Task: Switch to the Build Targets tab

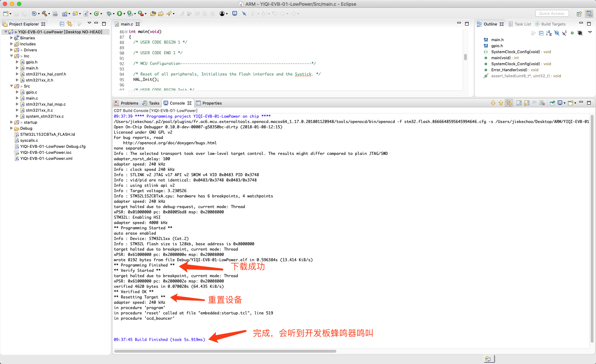Action: pyautogui.click(x=550, y=24)
